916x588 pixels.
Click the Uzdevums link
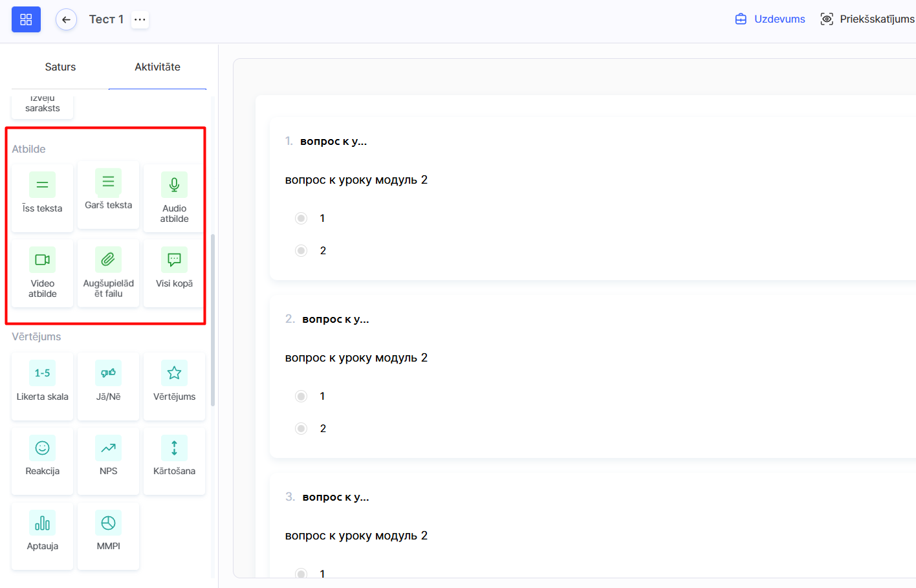(x=770, y=19)
